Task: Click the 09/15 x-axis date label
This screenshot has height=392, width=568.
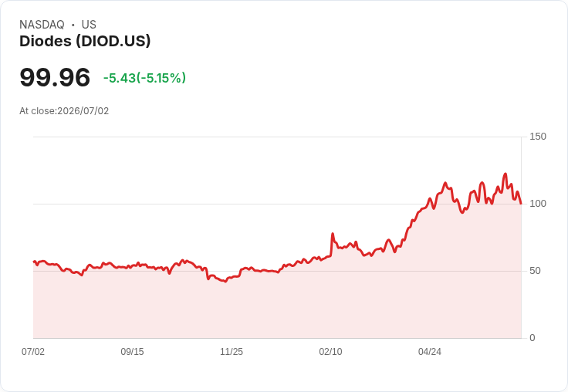Action: pos(132,351)
